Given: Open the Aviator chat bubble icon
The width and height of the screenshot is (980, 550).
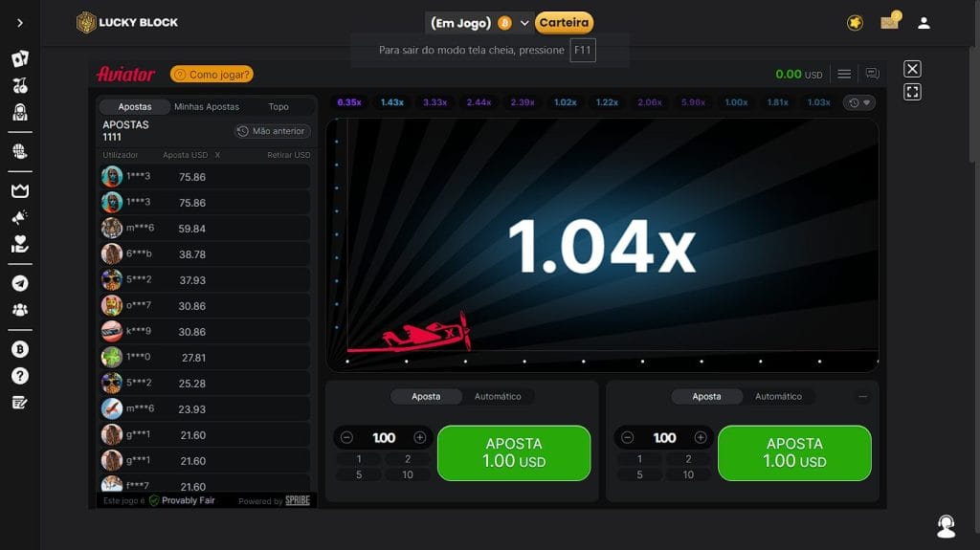Looking at the screenshot, I should (x=872, y=74).
